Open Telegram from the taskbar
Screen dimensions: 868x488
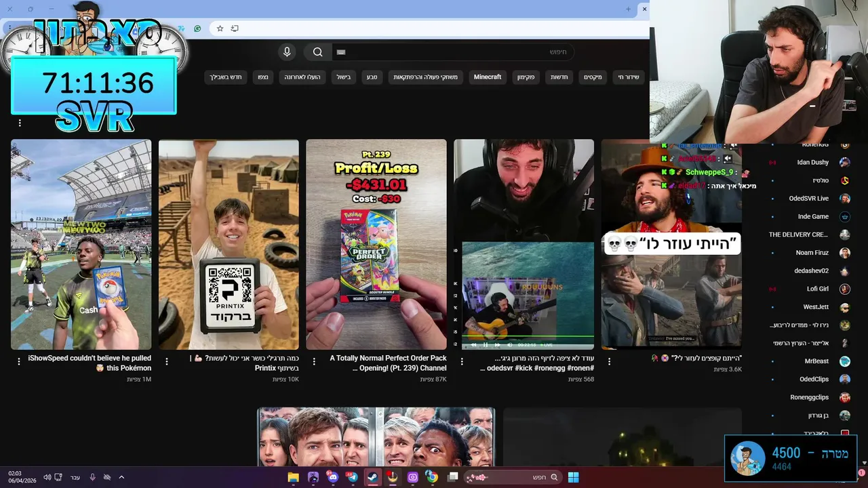pyautogui.click(x=352, y=477)
